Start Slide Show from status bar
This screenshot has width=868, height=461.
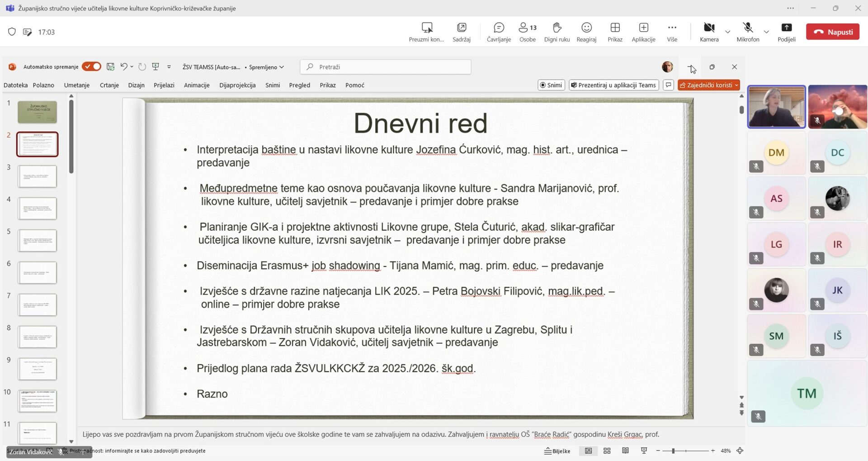[644, 451]
